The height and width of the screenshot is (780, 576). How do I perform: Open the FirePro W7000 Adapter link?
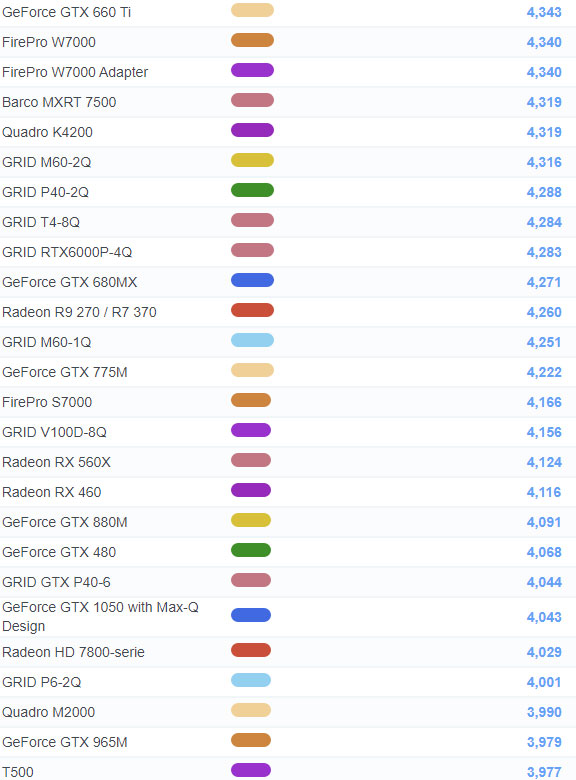coord(75,72)
